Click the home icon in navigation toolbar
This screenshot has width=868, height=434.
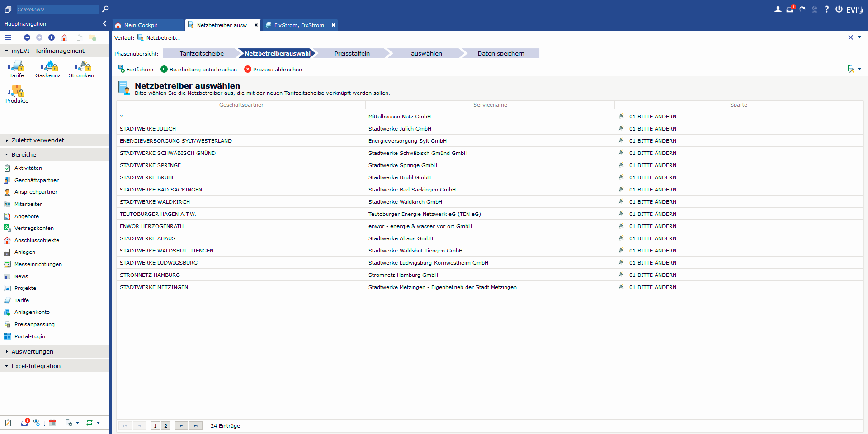(64, 38)
